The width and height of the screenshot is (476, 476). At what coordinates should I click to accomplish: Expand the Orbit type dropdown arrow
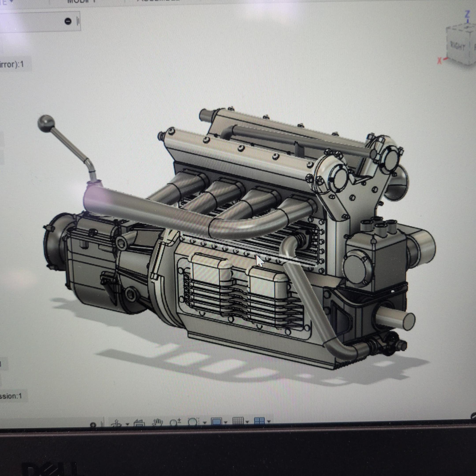click(127, 424)
